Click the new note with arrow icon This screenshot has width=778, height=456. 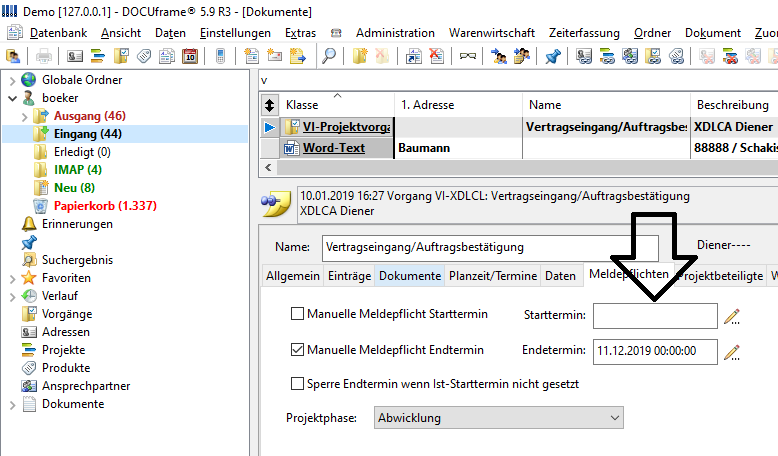(x=298, y=56)
